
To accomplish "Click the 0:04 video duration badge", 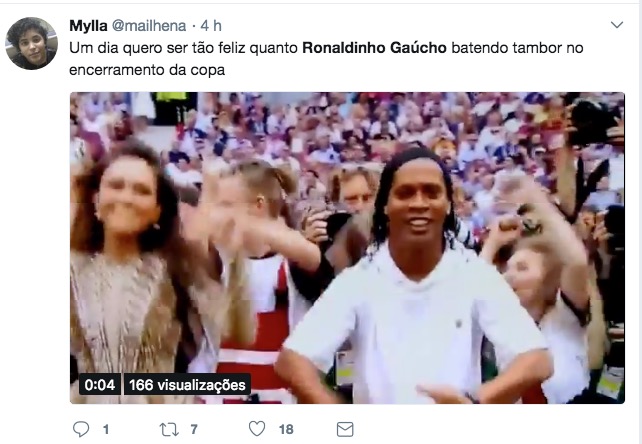I will tap(99, 385).
